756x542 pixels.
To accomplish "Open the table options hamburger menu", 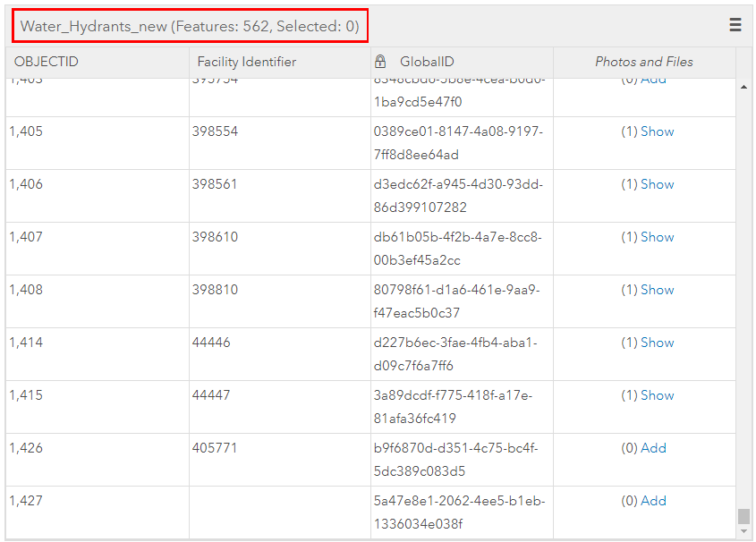I will pos(735,24).
